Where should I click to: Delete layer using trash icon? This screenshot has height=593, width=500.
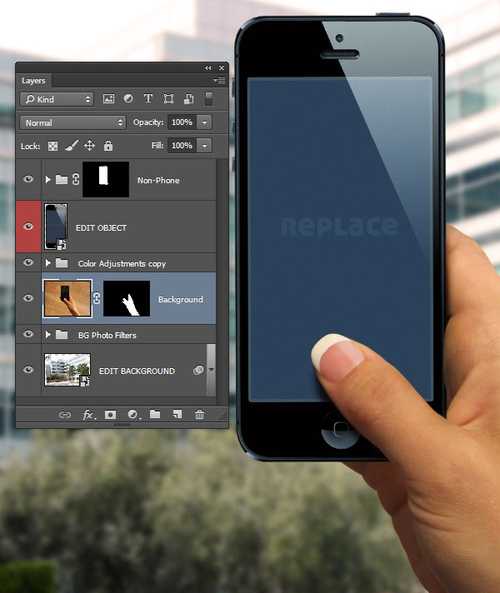(199, 414)
